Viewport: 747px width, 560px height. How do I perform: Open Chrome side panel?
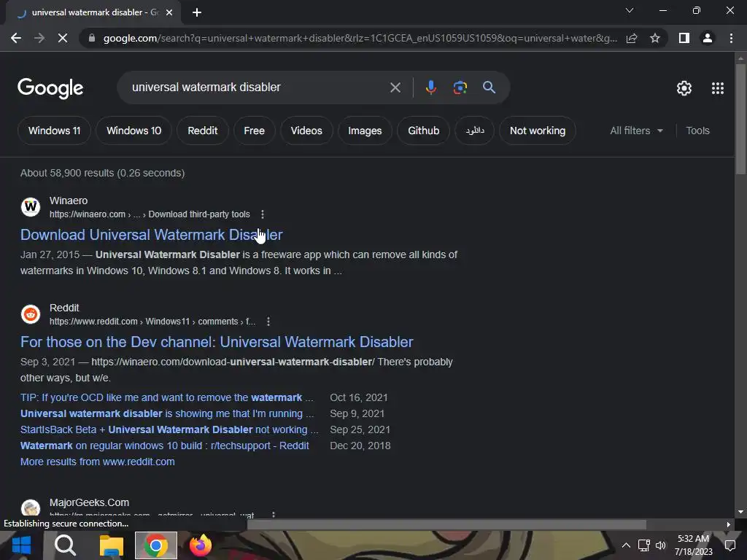pyautogui.click(x=684, y=38)
